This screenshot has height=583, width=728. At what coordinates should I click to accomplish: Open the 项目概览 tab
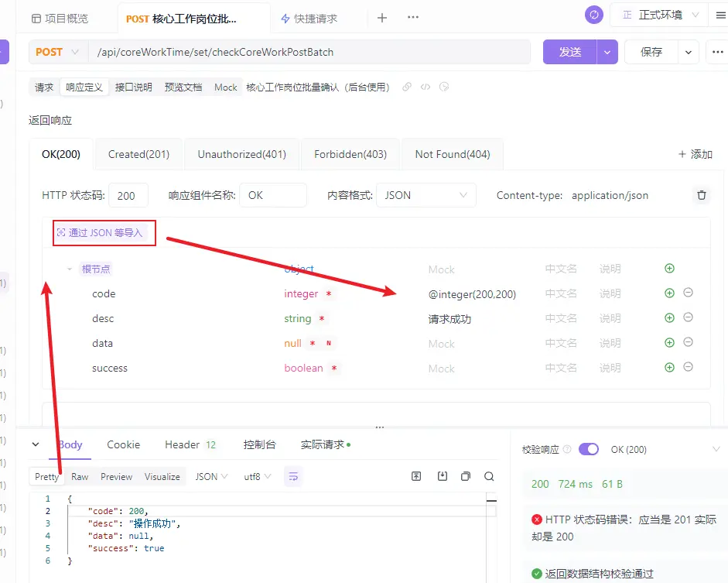[x=60, y=19]
